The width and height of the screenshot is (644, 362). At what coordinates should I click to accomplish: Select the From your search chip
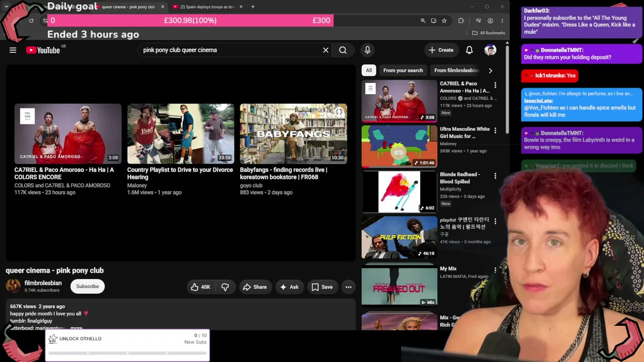pos(403,70)
